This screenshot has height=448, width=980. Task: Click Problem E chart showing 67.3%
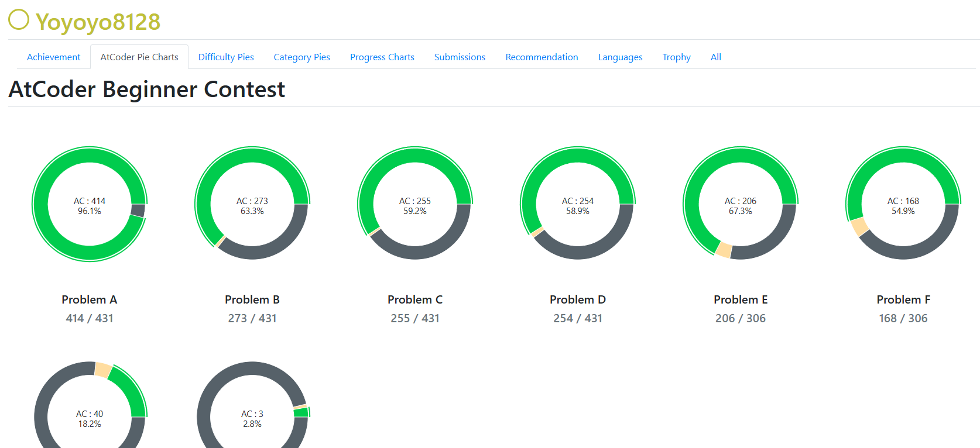(741, 204)
